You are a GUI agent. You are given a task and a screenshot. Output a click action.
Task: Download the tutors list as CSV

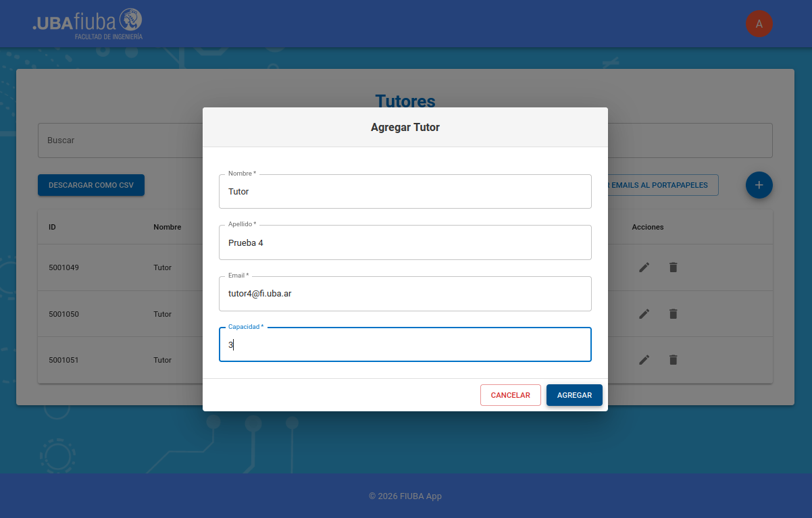pos(91,185)
